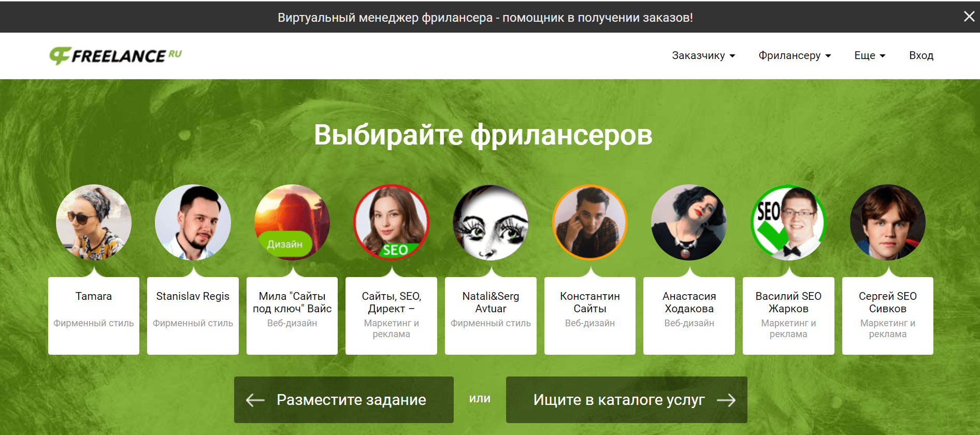Screen dimensions: 980x435
Task: Open the Stanislav Regis name link
Action: point(193,296)
